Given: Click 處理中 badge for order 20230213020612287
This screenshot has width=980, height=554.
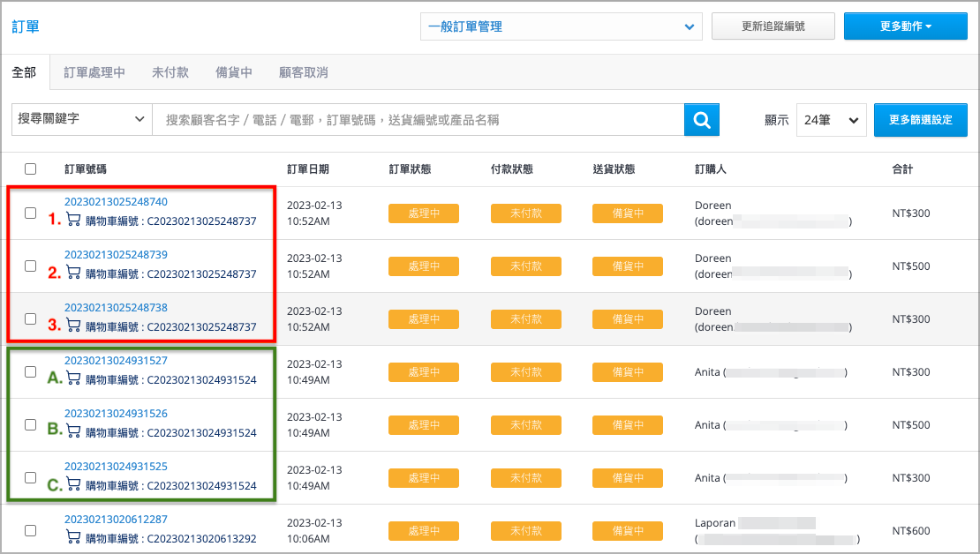Looking at the screenshot, I should 424,531.
